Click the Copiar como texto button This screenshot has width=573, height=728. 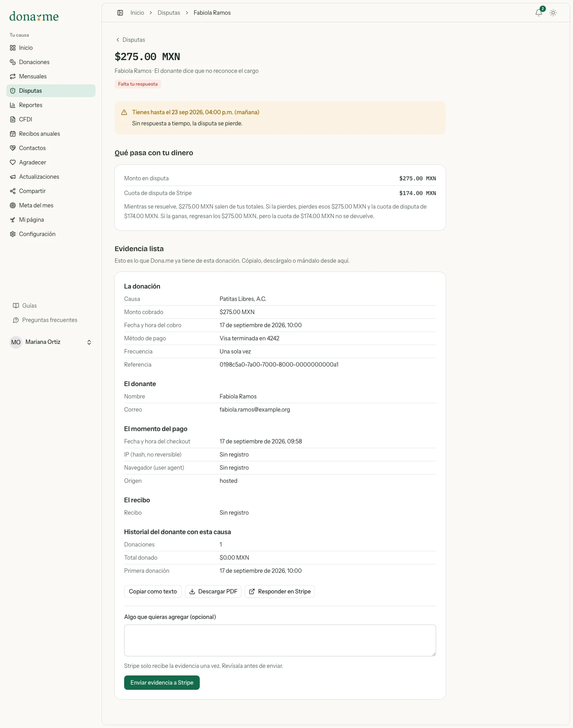point(153,591)
